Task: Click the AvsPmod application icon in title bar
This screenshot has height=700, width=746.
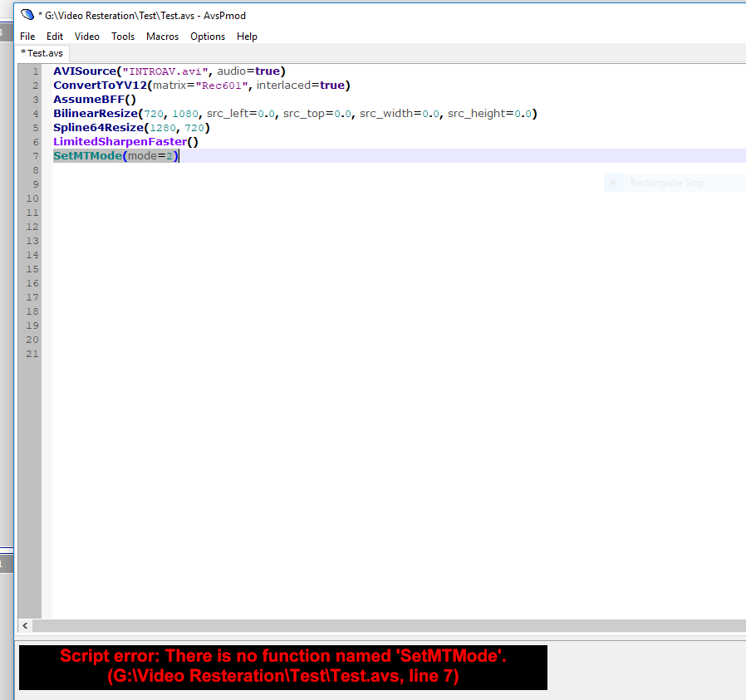Action: 27,15
